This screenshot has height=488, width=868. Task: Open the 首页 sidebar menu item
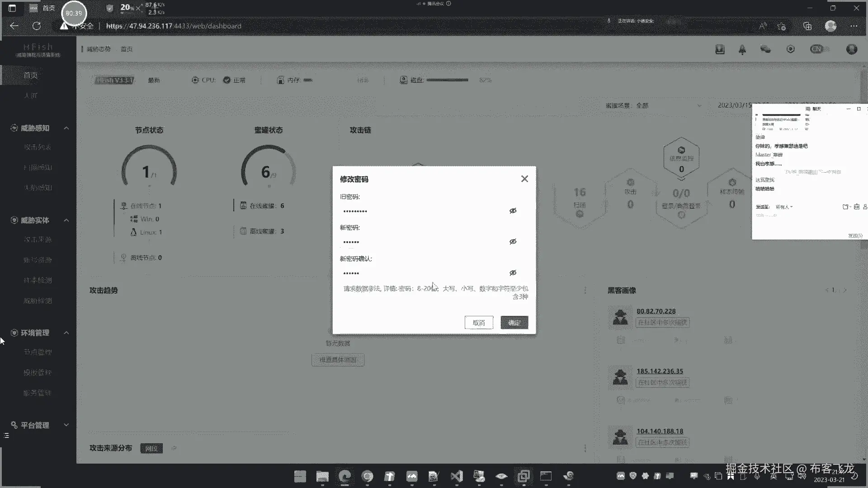click(31, 75)
